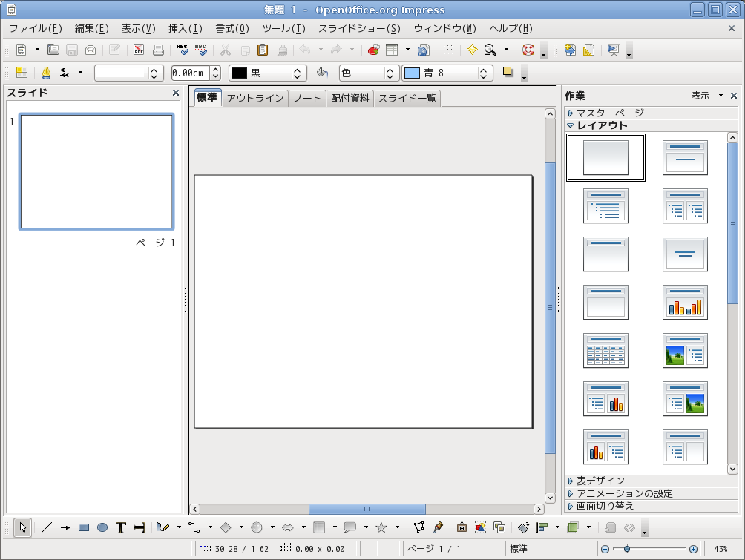Toggle the Edit Points tool
The height and width of the screenshot is (560, 745).
tap(419, 527)
